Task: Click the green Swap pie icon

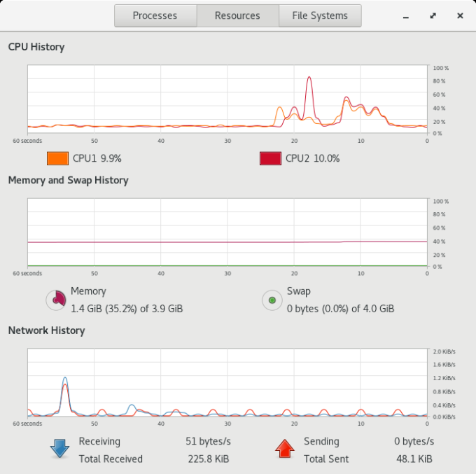Action: coord(272,300)
